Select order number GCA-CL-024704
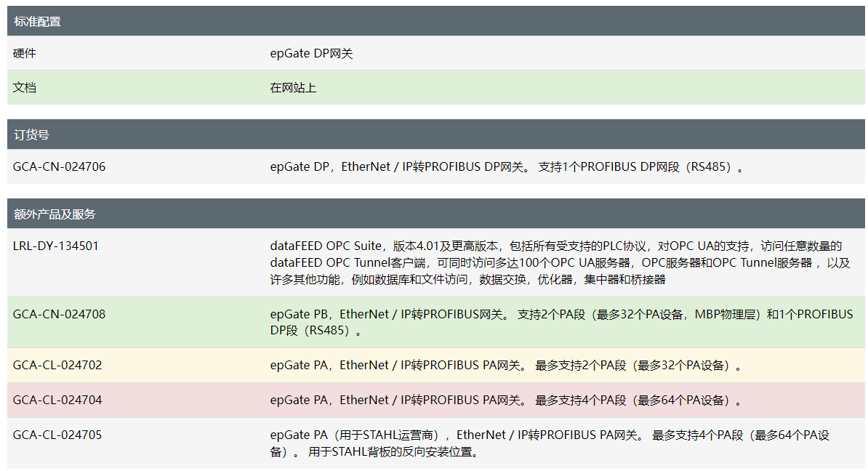Viewport: 868px width, 471px height. (x=57, y=400)
